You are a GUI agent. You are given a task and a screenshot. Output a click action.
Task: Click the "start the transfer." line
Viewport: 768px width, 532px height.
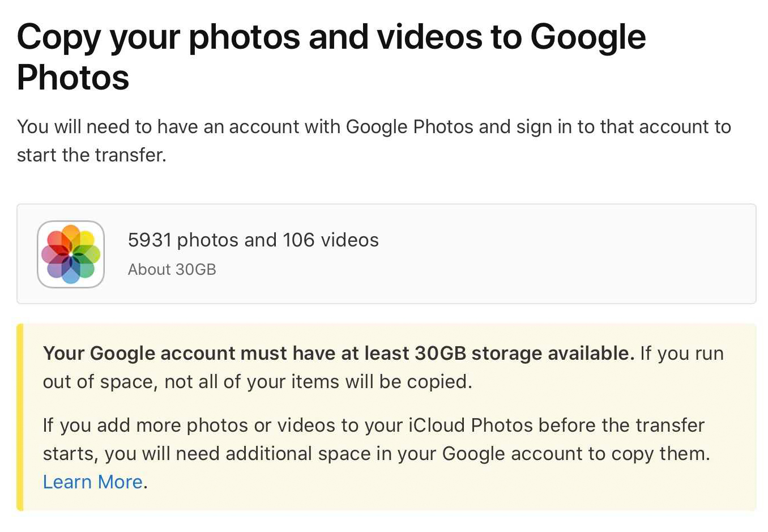(92, 155)
